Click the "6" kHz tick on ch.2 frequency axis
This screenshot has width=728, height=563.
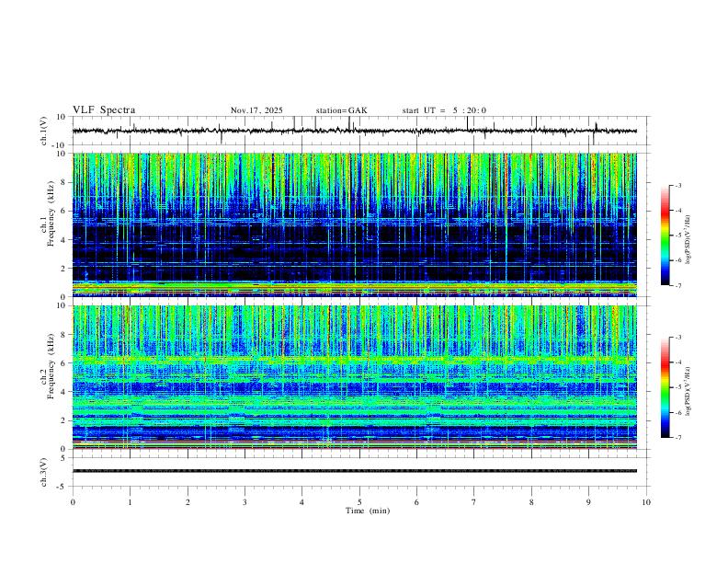(63, 362)
